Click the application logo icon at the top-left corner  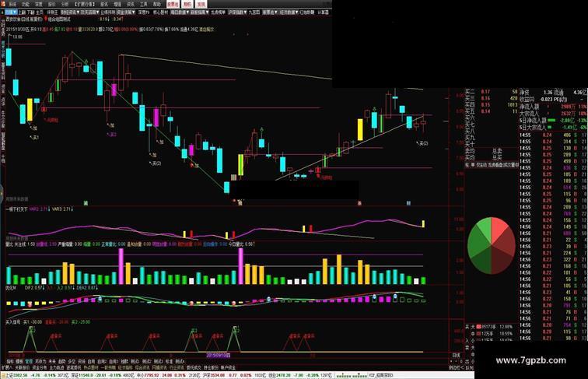coord(2,4)
